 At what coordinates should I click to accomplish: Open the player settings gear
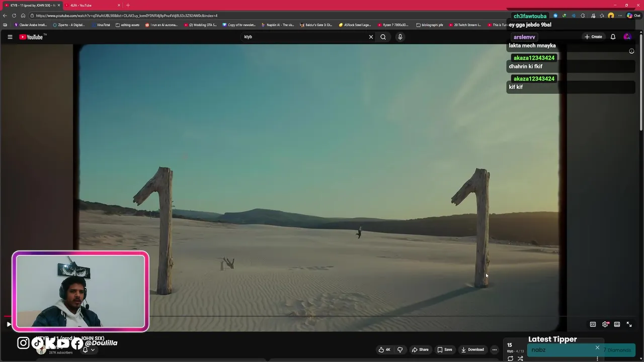pos(605,324)
